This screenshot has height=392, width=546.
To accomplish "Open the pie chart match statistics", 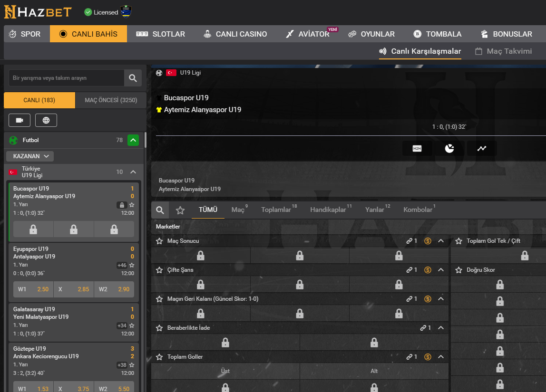I will pos(449,148).
